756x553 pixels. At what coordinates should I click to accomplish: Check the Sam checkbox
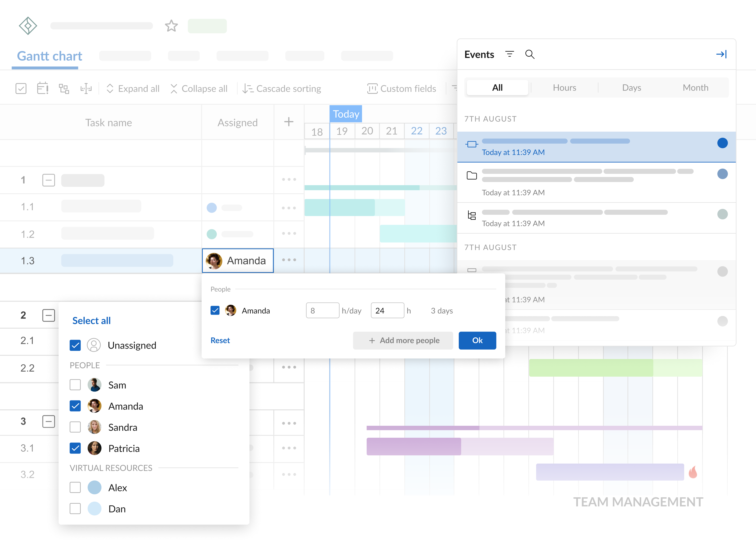point(75,385)
